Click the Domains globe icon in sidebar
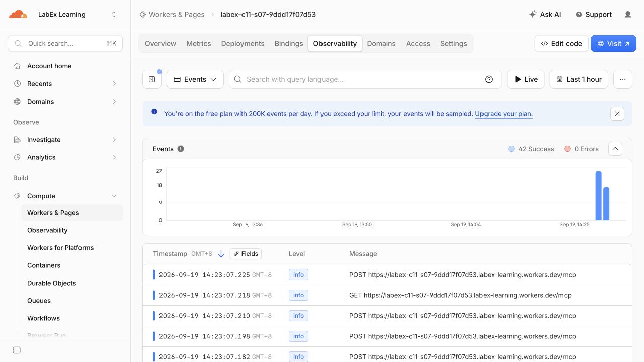The image size is (644, 362). coord(17,101)
